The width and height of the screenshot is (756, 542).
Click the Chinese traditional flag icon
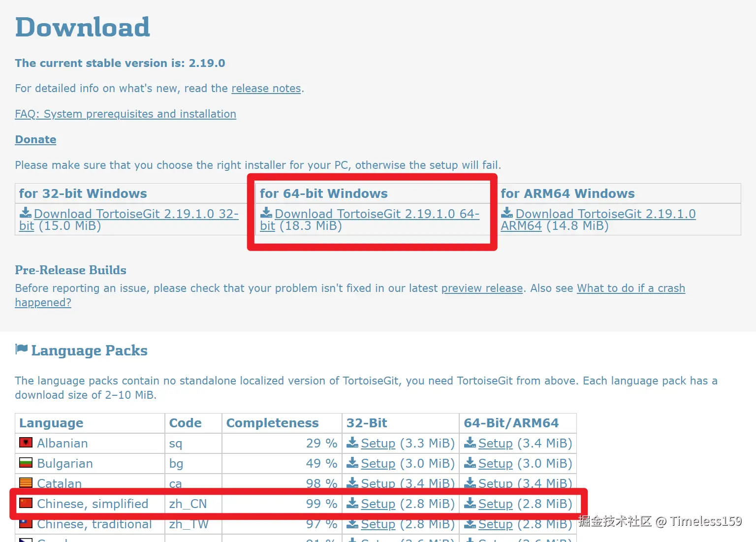pos(26,523)
